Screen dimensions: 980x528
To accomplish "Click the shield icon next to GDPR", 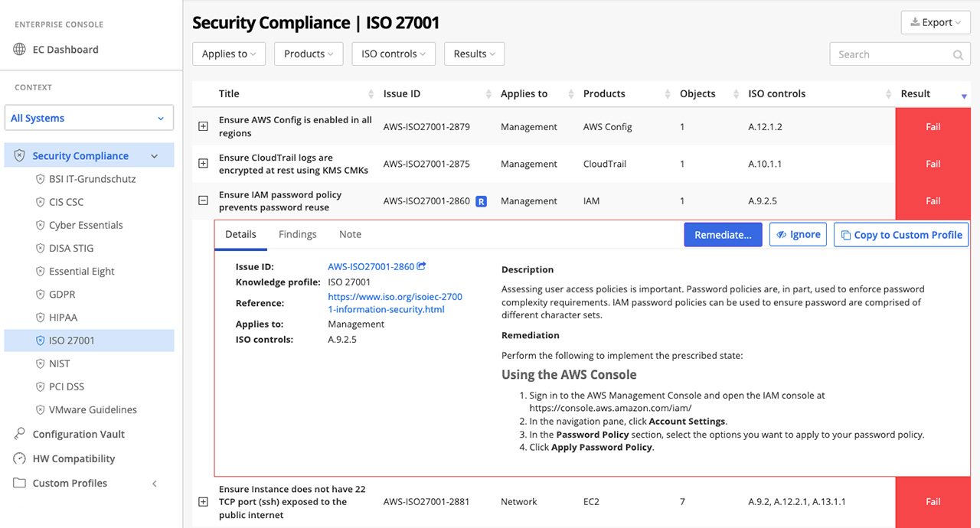I will pyautogui.click(x=41, y=295).
